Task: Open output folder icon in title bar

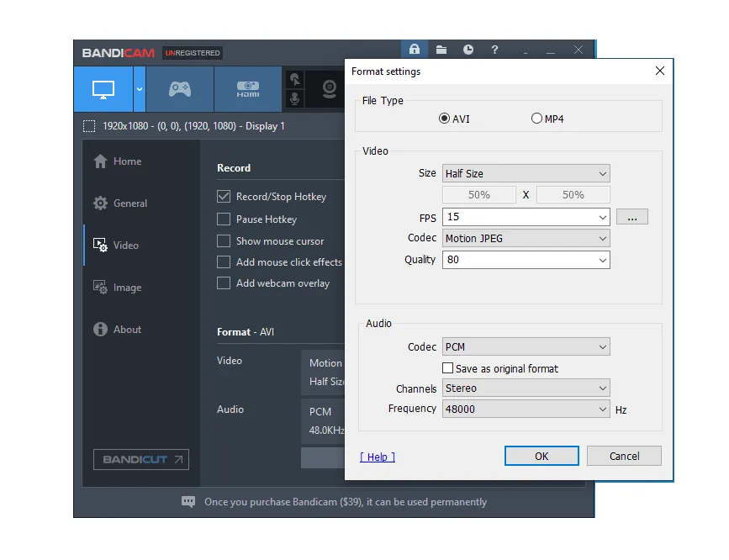Action: coord(441,50)
